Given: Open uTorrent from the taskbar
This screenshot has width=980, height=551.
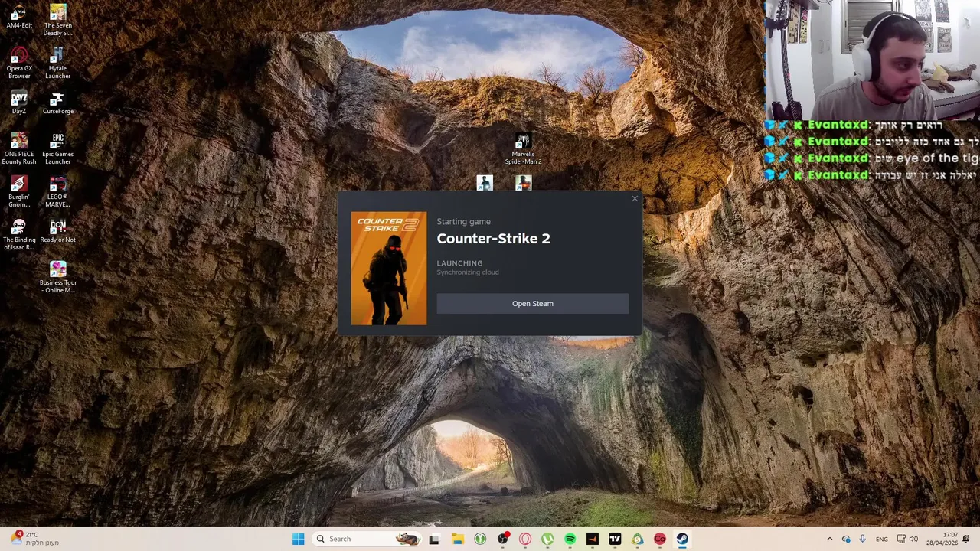Looking at the screenshot, I should (547, 539).
